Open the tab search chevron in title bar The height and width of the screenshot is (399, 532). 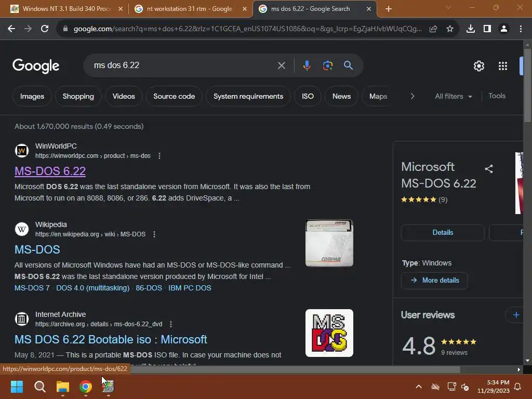tap(448, 7)
